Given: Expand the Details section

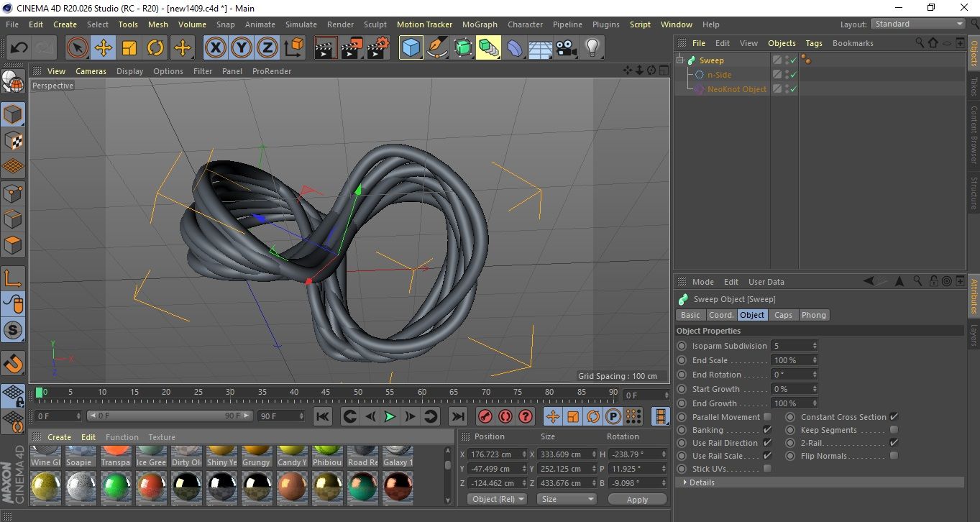Looking at the screenshot, I should (x=701, y=482).
